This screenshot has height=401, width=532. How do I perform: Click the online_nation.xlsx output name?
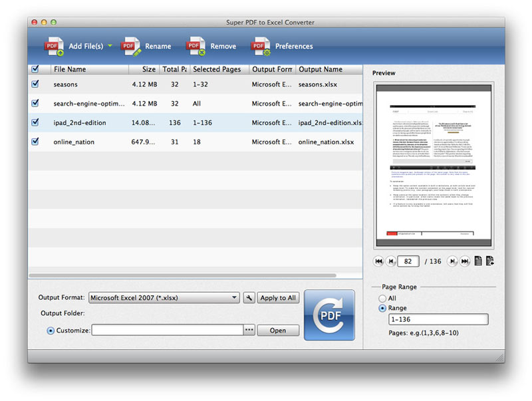click(326, 142)
